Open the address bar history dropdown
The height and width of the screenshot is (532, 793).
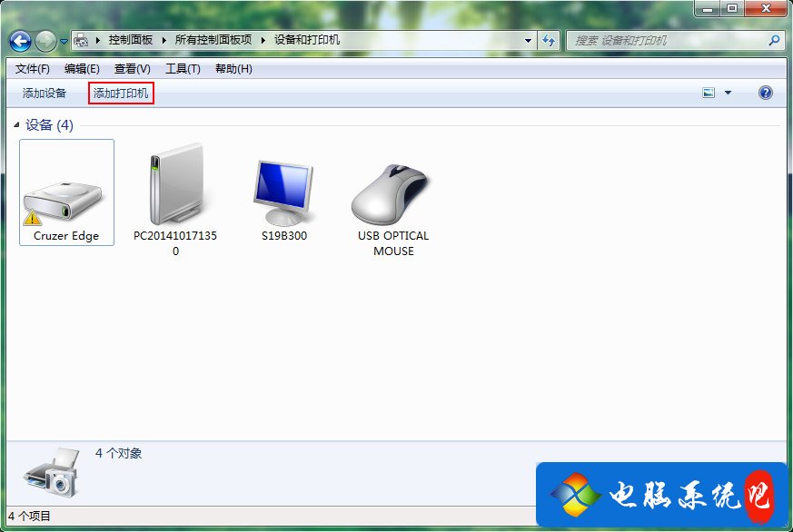528,41
